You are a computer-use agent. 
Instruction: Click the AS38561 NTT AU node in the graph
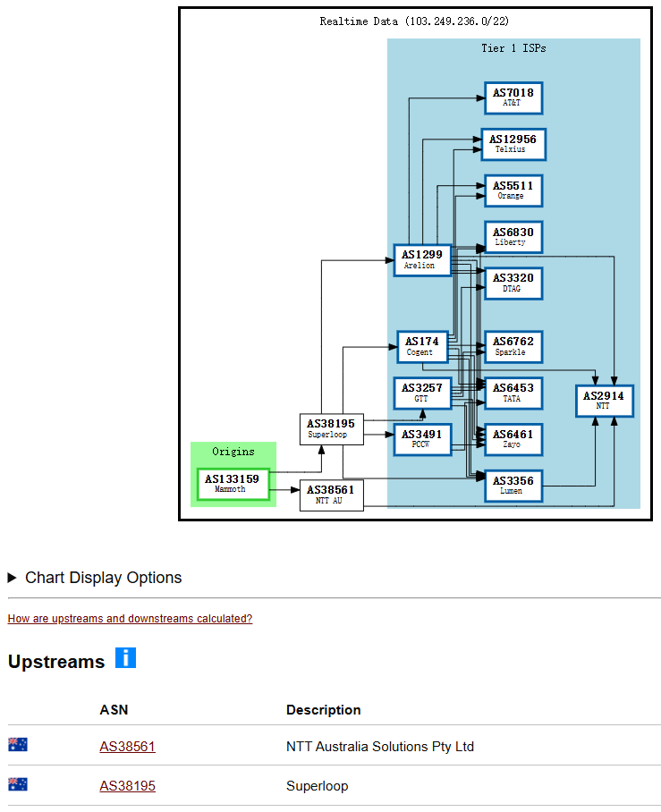332,495
